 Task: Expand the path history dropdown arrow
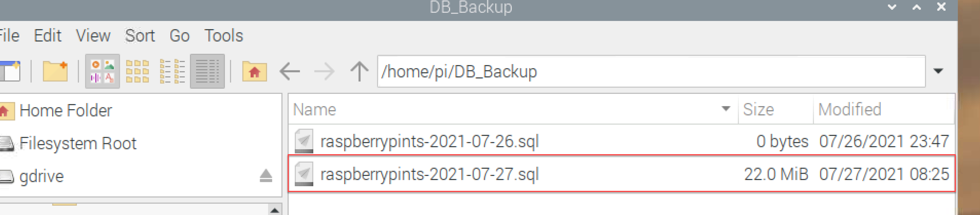[x=939, y=71]
